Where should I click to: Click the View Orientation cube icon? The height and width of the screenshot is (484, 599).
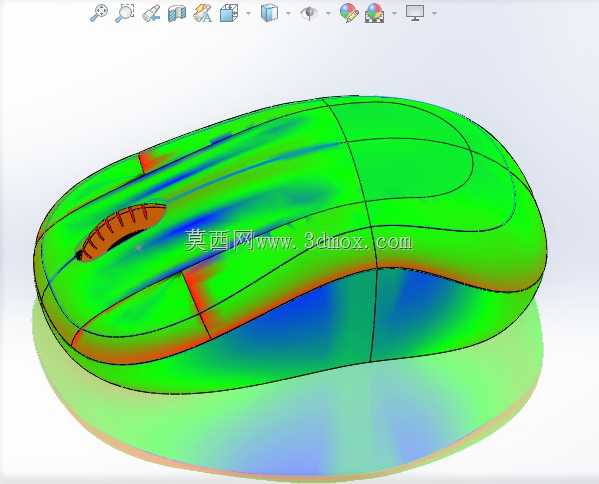(229, 13)
